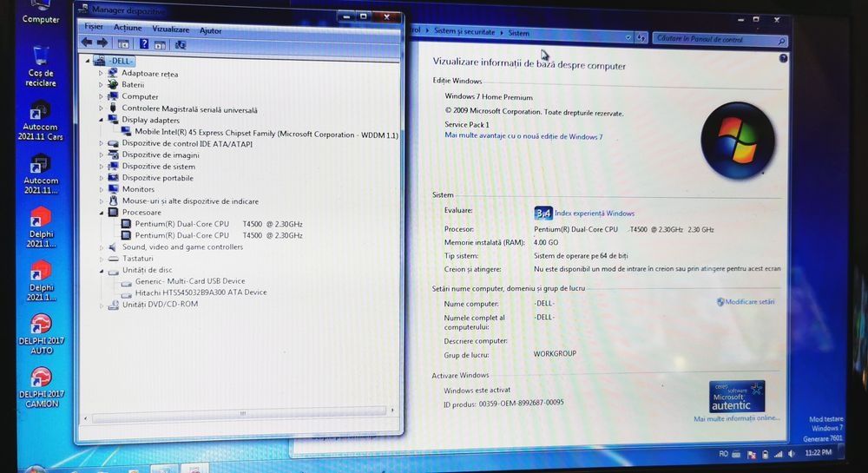The height and width of the screenshot is (473, 868).
Task: Toggle the action pane toolbar icon
Action: [x=160, y=45]
